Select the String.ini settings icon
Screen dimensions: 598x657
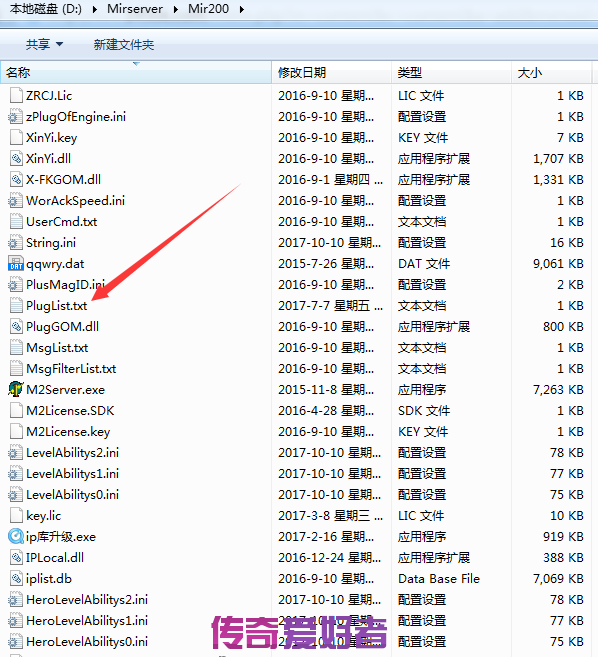click(16, 243)
